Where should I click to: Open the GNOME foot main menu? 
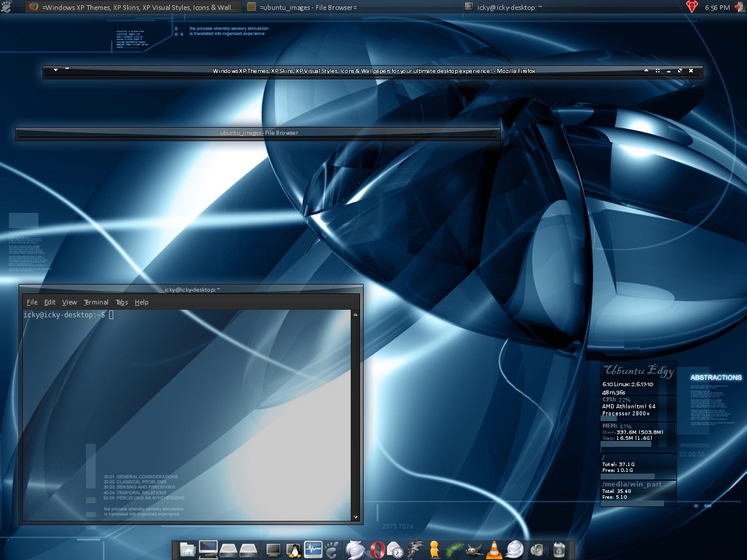tap(6, 7)
